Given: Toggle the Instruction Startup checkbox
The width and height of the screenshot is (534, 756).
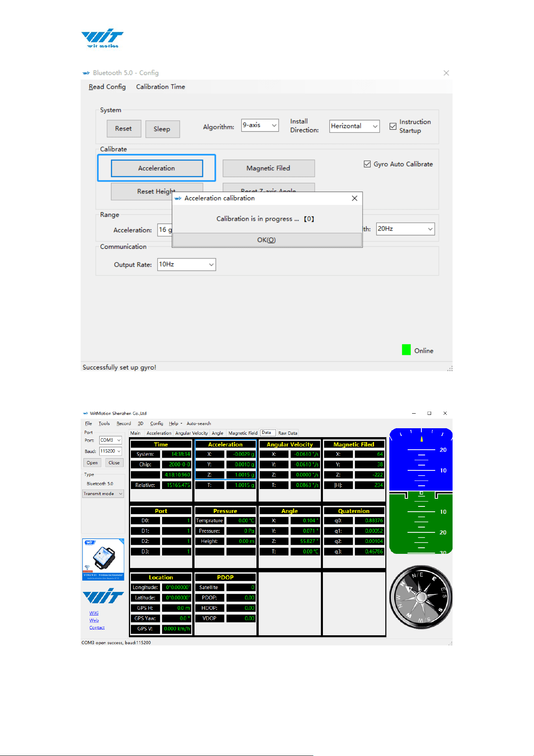Looking at the screenshot, I should [x=393, y=126].
